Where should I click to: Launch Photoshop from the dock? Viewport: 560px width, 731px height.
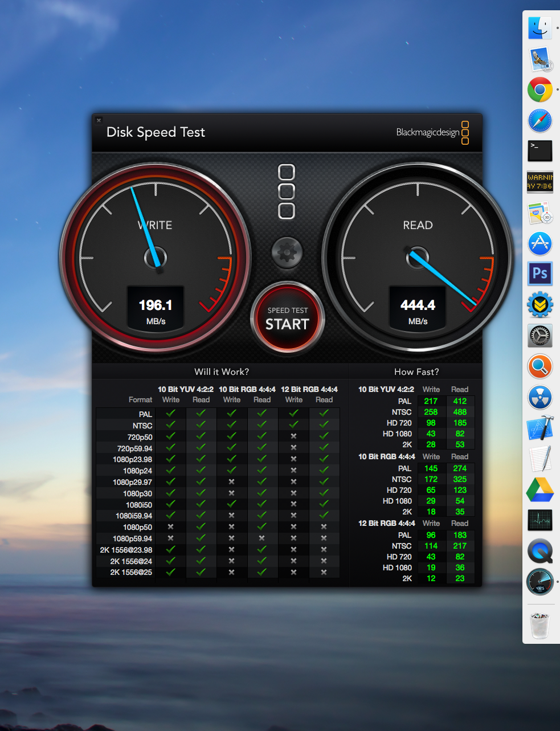coord(539,274)
